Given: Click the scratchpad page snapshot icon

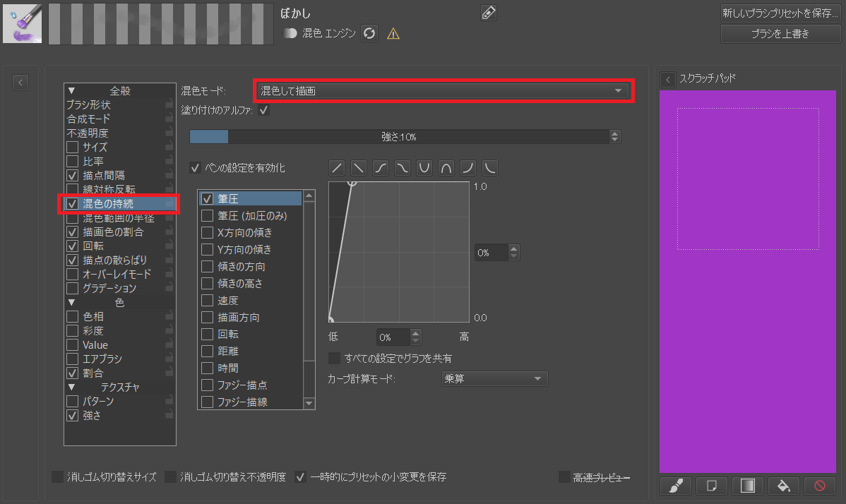Looking at the screenshot, I should click(x=712, y=486).
